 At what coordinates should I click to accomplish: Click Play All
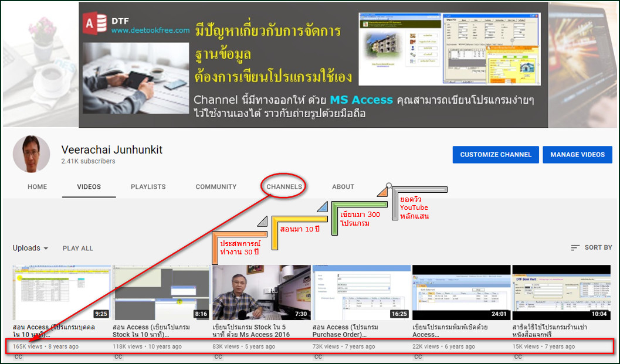78,248
